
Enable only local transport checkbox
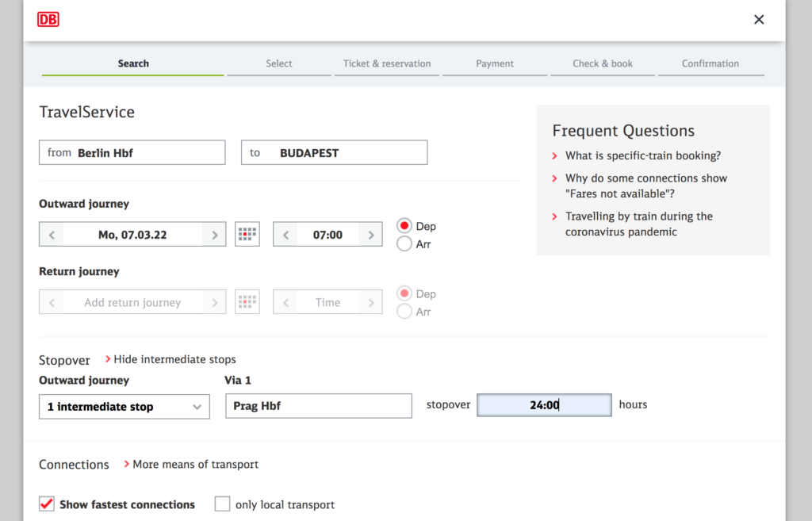coord(223,504)
